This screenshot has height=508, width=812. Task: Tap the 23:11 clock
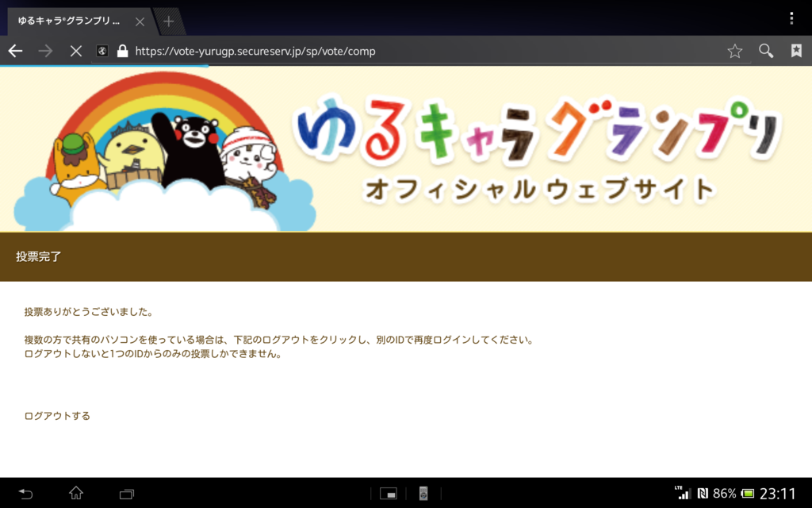tap(778, 494)
